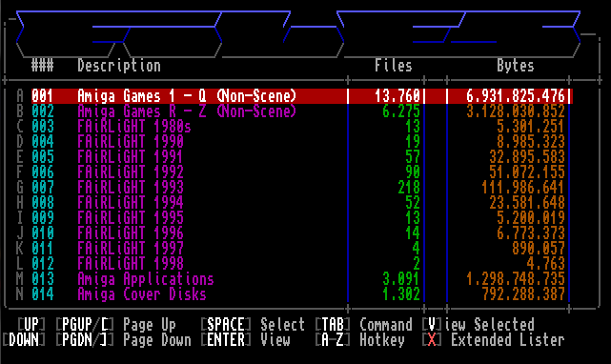Click the [SPACE] Select key label
The width and height of the screenshot is (611, 364).
pos(226,324)
